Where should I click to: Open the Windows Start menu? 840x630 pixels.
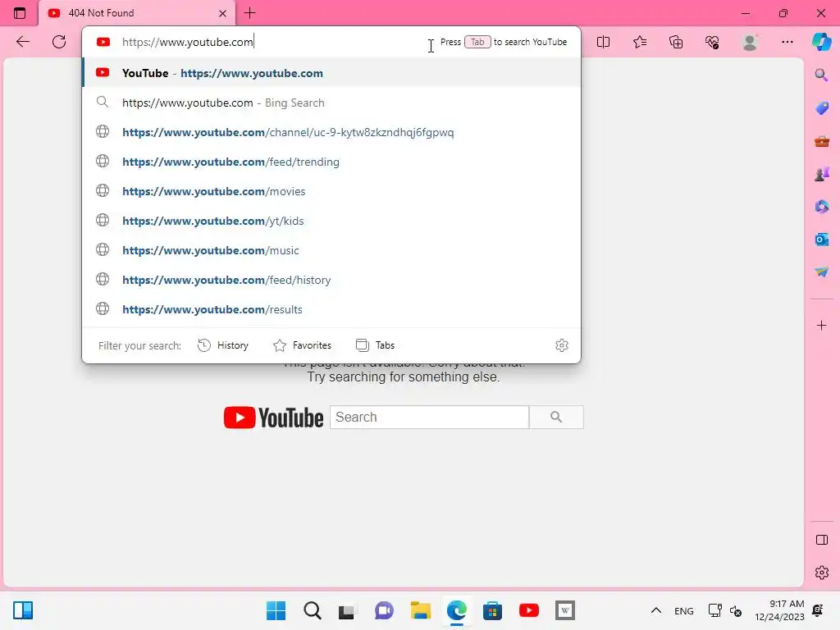click(x=276, y=610)
